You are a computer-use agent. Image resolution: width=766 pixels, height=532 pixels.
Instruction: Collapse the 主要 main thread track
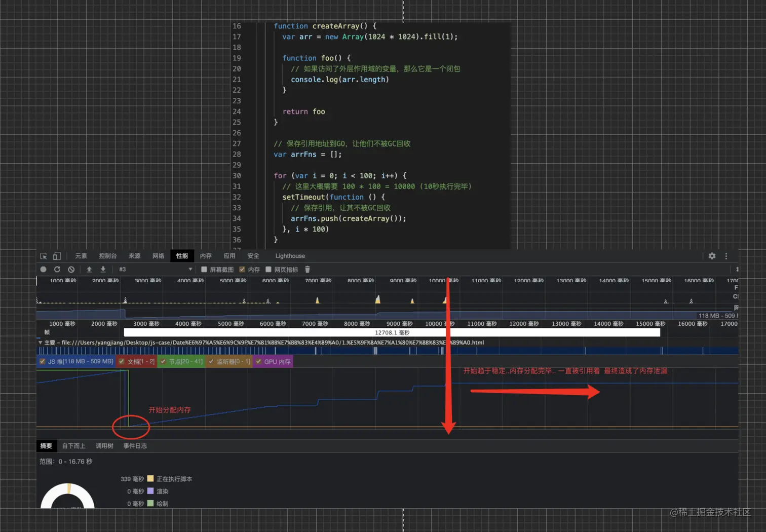pos(40,343)
